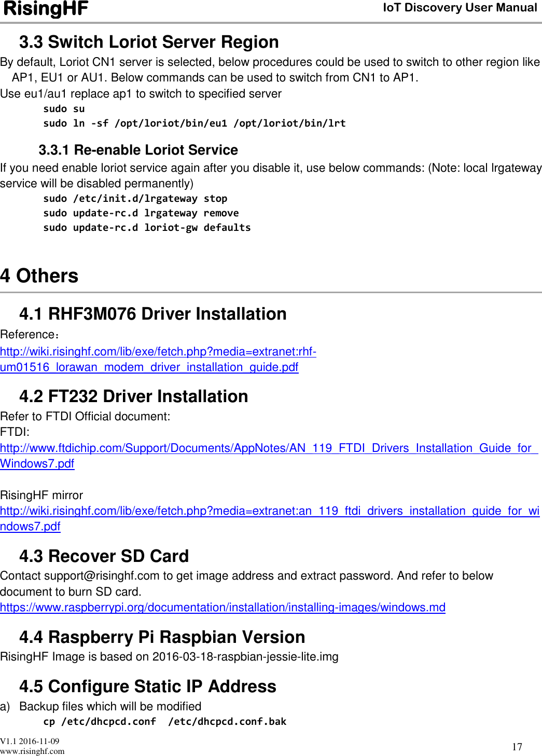Select the lrgateway stop command text
The height and width of the screenshot is (756, 542).
[136, 198]
